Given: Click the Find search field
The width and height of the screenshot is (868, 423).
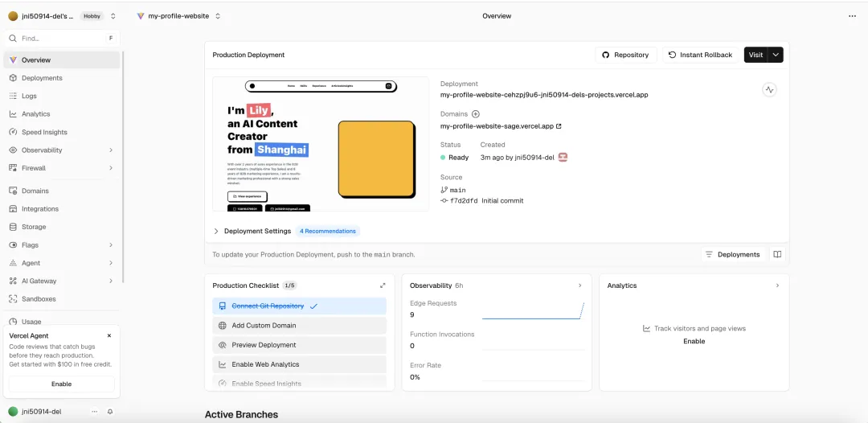Looking at the screenshot, I should pyautogui.click(x=61, y=39).
